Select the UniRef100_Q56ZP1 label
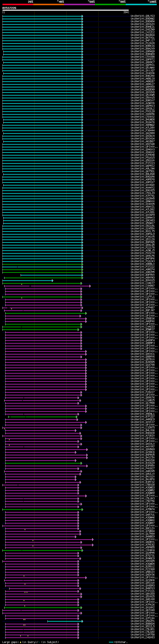This screenshot has height=644, width=159. [x=143, y=621]
